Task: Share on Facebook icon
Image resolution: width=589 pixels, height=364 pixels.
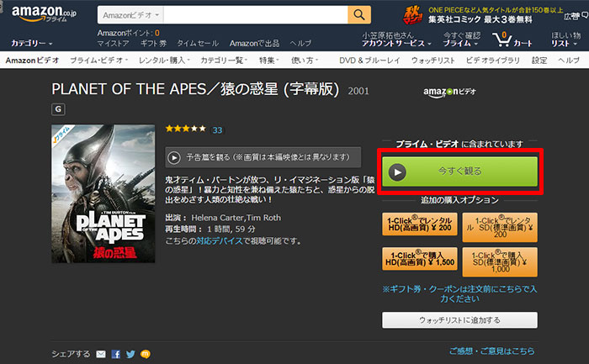Action: click(116, 354)
